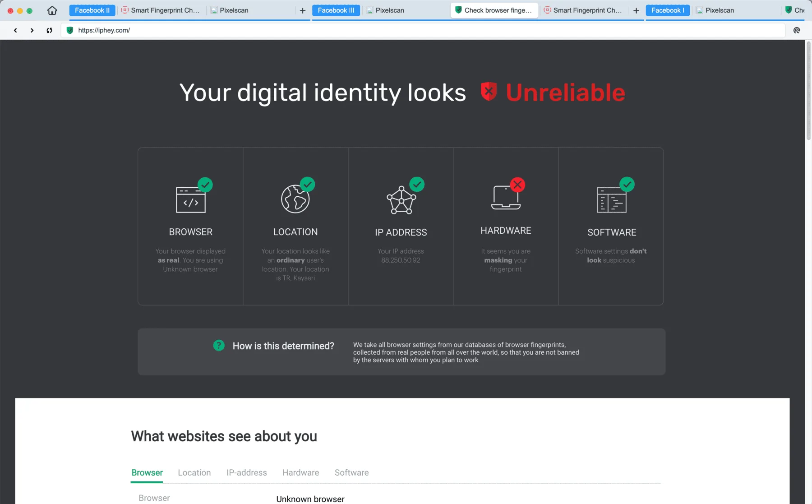Add new tab after first Pixelscan tab

coord(303,10)
